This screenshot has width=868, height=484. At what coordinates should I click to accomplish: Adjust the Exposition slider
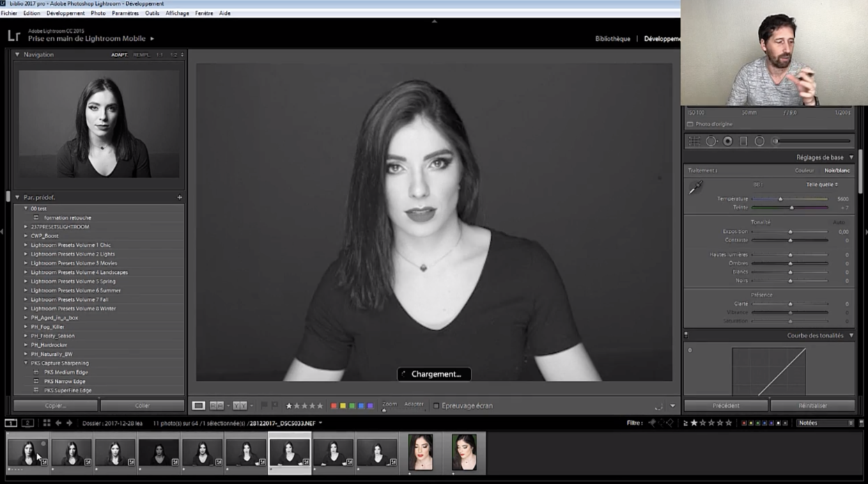790,232
